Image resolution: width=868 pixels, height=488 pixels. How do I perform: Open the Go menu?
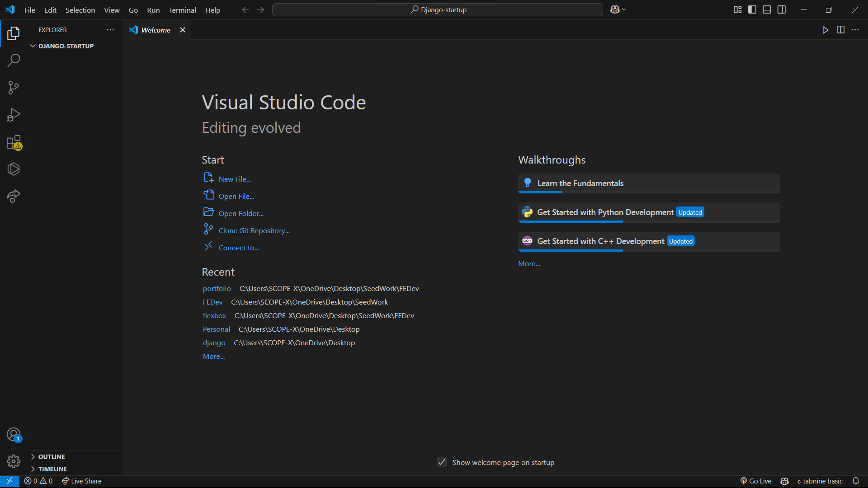pos(133,10)
